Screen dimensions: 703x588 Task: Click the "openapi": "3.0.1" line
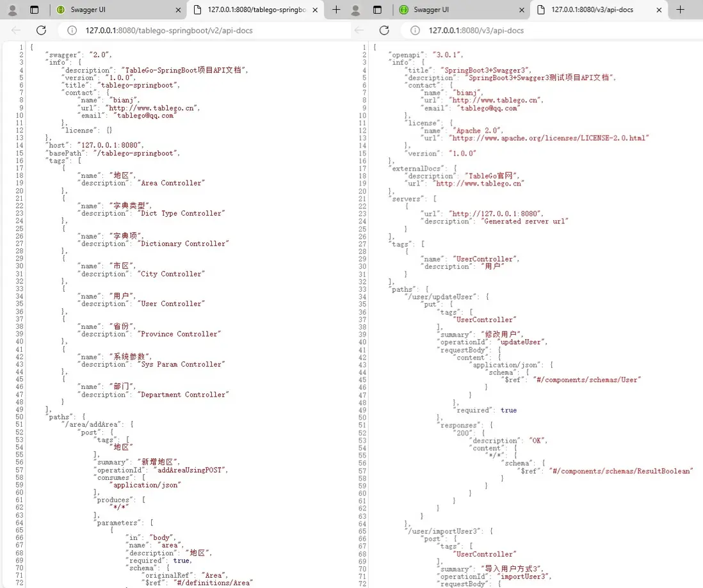426,54
